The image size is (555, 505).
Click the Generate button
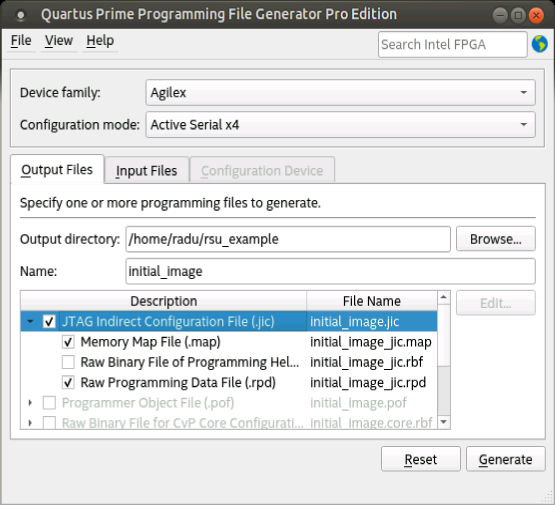(505, 459)
